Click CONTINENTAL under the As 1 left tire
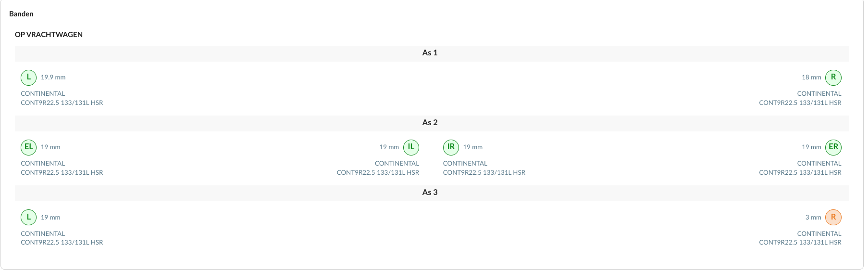The image size is (868, 272). [43, 94]
